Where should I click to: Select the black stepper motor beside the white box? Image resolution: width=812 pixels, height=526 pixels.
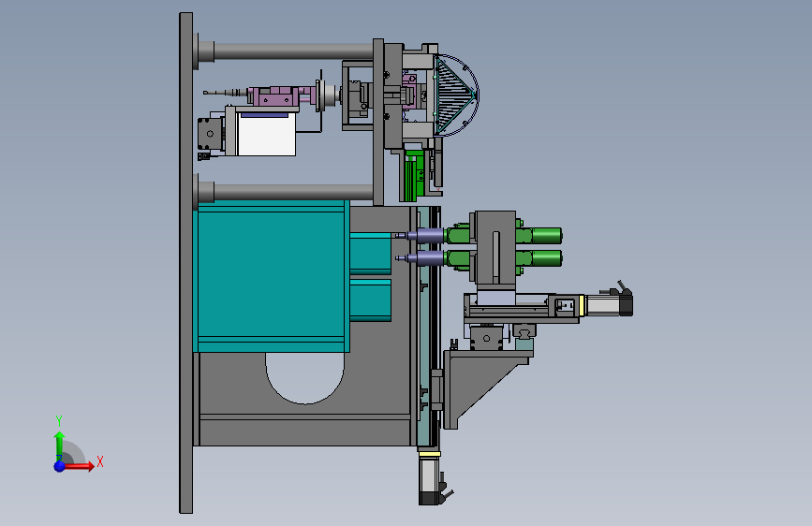click(211, 134)
